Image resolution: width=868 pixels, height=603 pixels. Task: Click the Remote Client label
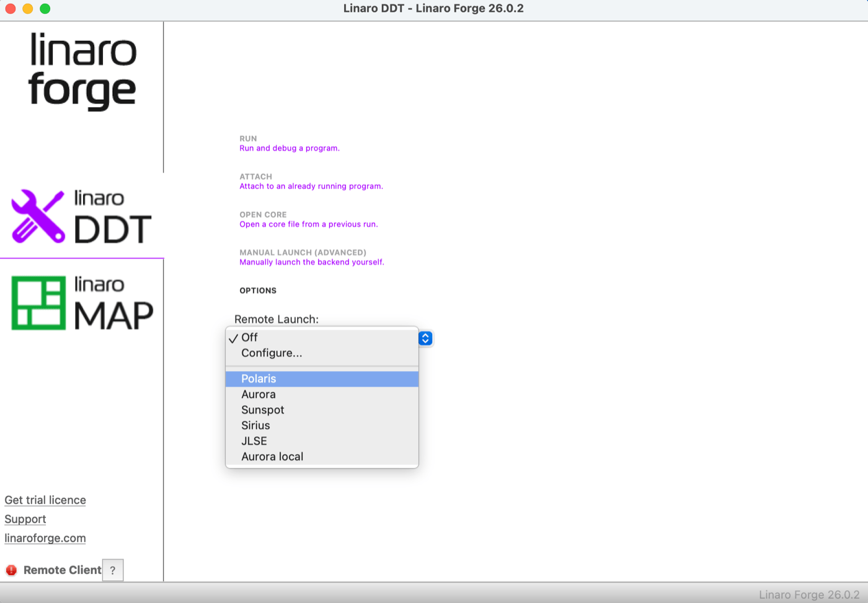point(62,570)
